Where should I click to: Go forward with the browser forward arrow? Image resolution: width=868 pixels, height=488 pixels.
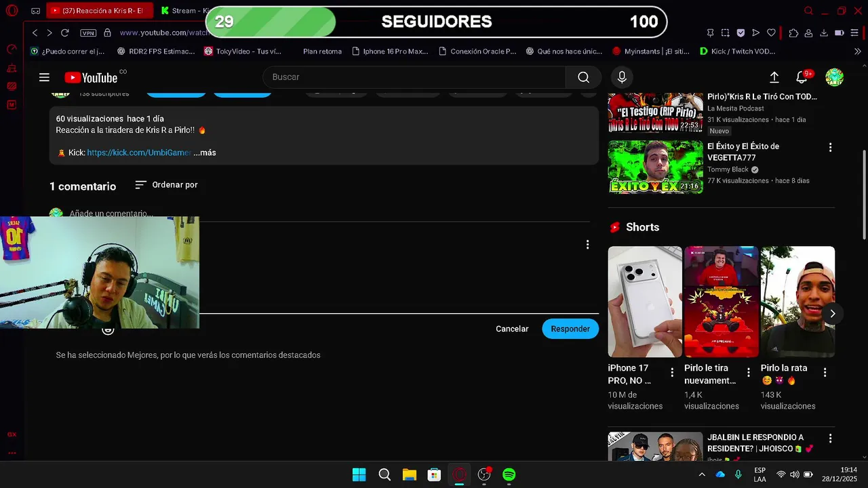tap(50, 33)
